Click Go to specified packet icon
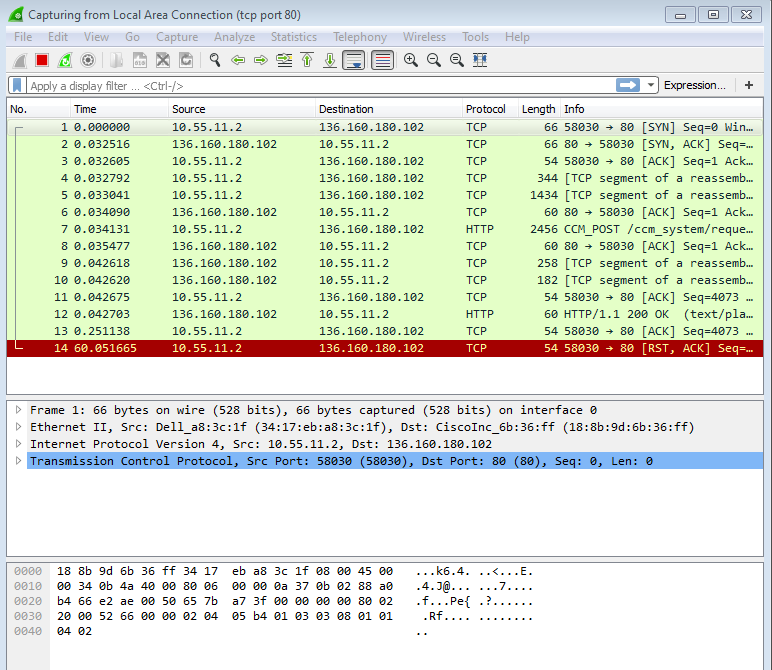772x670 pixels. tap(284, 60)
